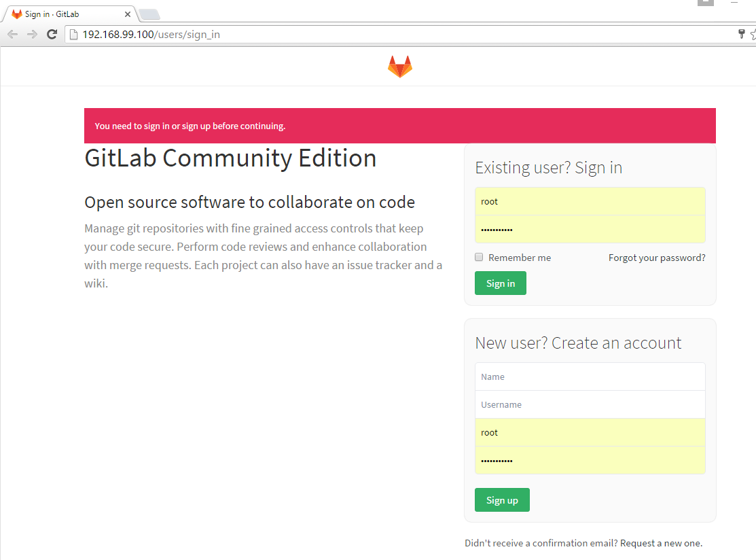Reload the page with the refresh icon
The image size is (756, 560).
(x=52, y=34)
